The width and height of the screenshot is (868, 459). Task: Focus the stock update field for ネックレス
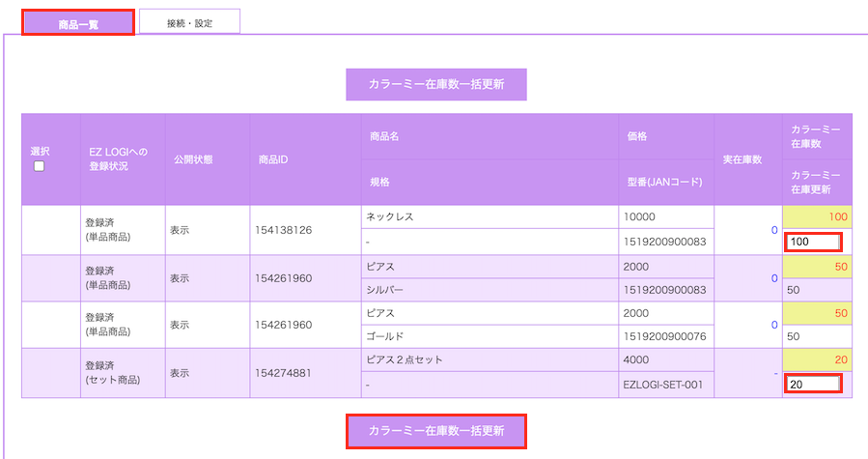coord(813,243)
